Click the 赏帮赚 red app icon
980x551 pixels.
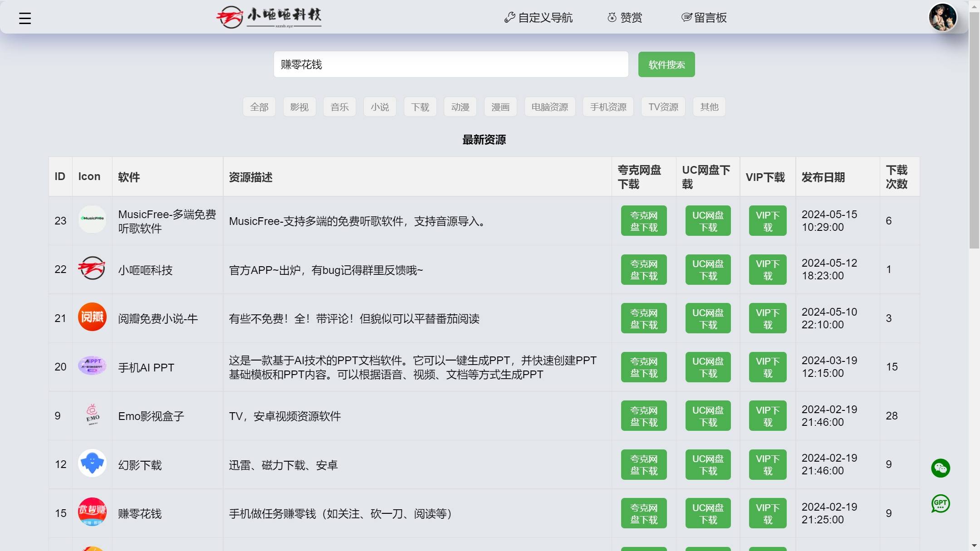(92, 512)
